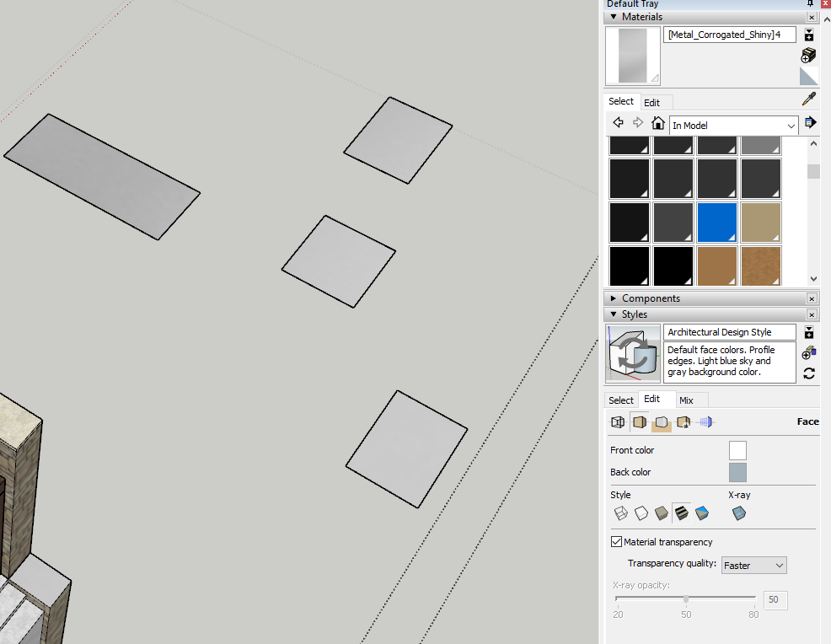Click the X-ray opacity value field
This screenshot has width=831, height=644.
coord(775,599)
